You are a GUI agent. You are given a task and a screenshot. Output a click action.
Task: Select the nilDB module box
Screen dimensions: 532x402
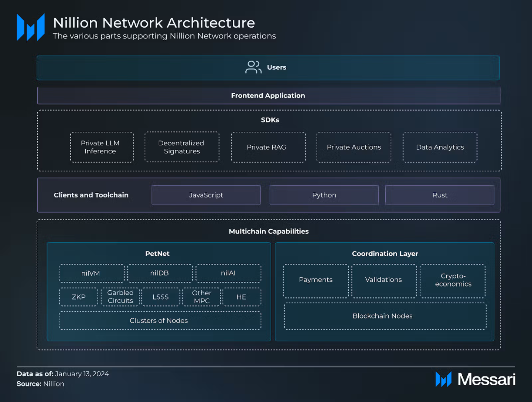click(x=160, y=273)
